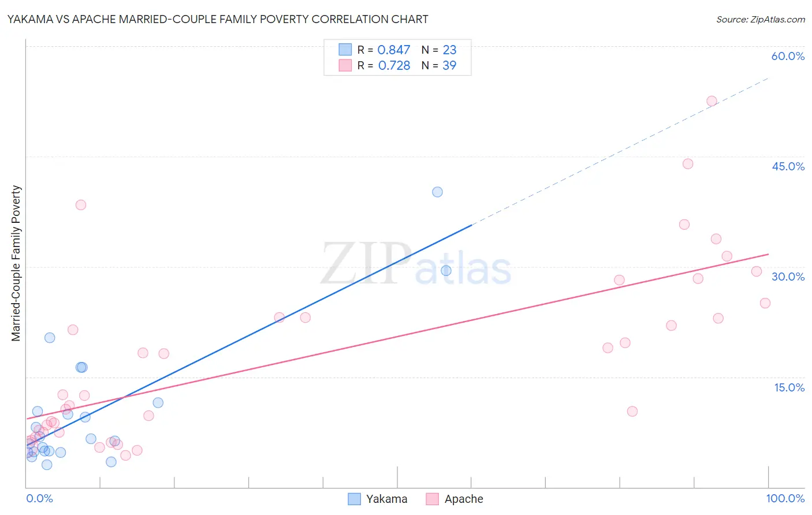
Task: Click the pink Apache point near 44%
Action: [x=687, y=164]
